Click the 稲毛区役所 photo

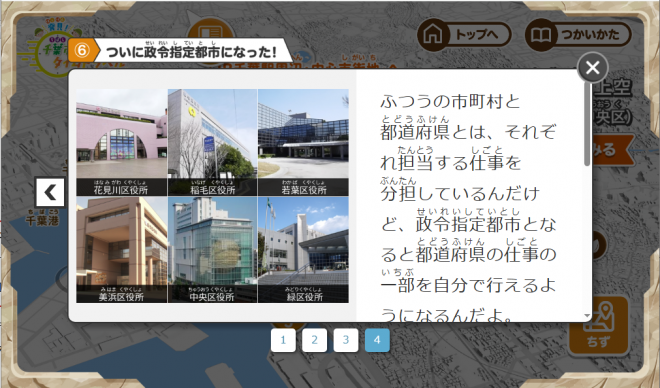point(213,142)
